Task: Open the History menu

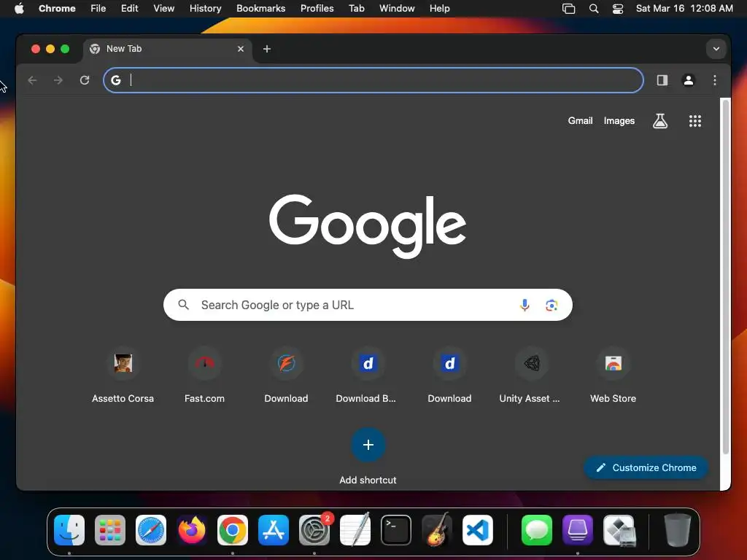Action: coord(205,8)
